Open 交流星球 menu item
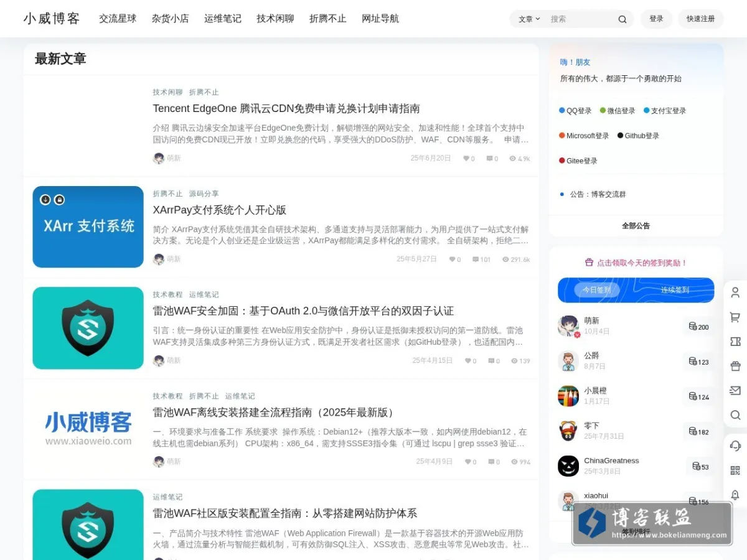The height and width of the screenshot is (560, 747). tap(118, 19)
